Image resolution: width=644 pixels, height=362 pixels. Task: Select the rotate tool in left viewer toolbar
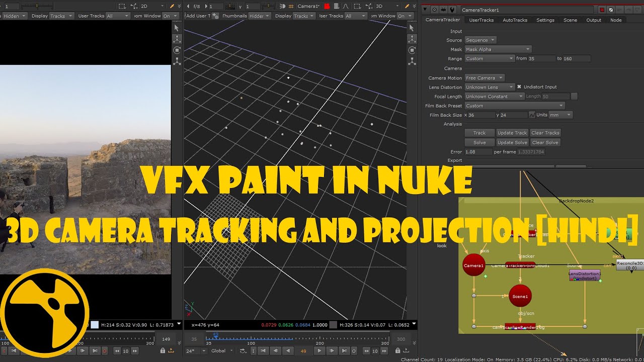coord(177,50)
